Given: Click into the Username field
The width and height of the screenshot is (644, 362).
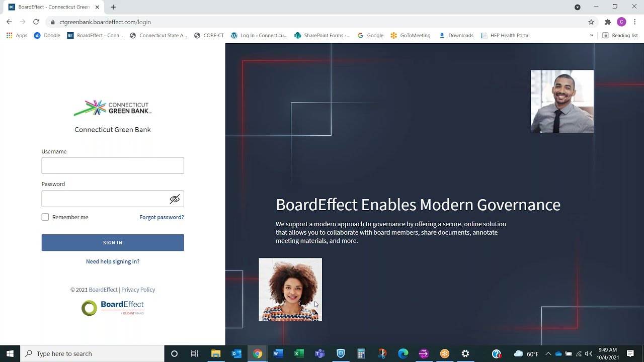Looking at the screenshot, I should (113, 165).
